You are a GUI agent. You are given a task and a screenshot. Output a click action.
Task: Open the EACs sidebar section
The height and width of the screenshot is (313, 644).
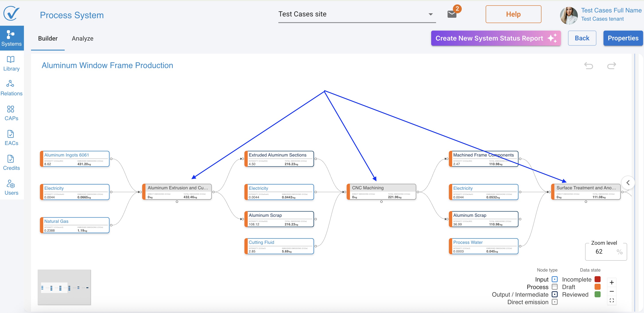pos(11,138)
